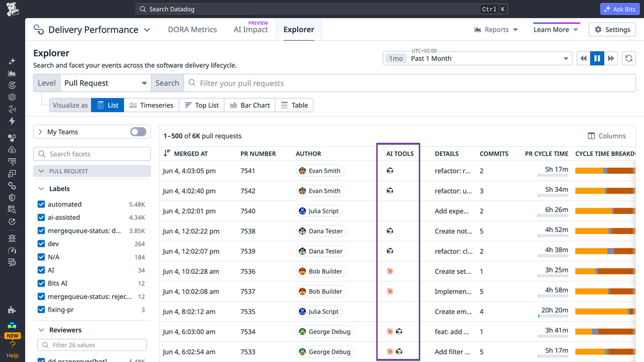Expand the My Teams section
Screen dimensions: 644x362
(x=40, y=132)
